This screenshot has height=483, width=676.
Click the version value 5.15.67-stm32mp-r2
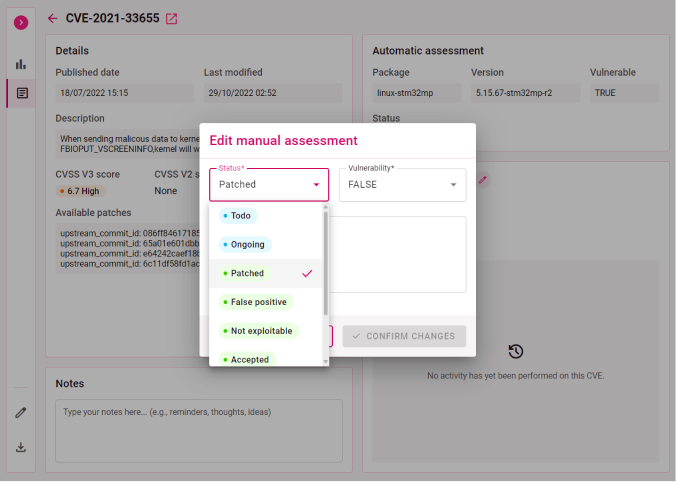526,93
